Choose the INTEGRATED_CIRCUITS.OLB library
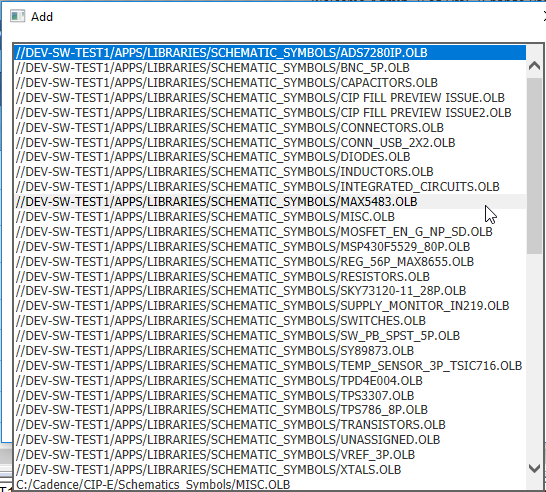Screen dimensions: 546x492 270,187
